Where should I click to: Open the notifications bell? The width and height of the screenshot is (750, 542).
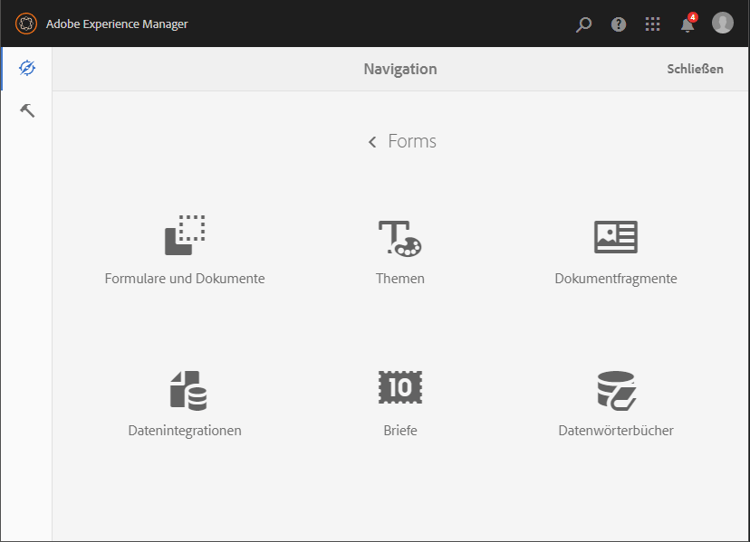coord(688,23)
